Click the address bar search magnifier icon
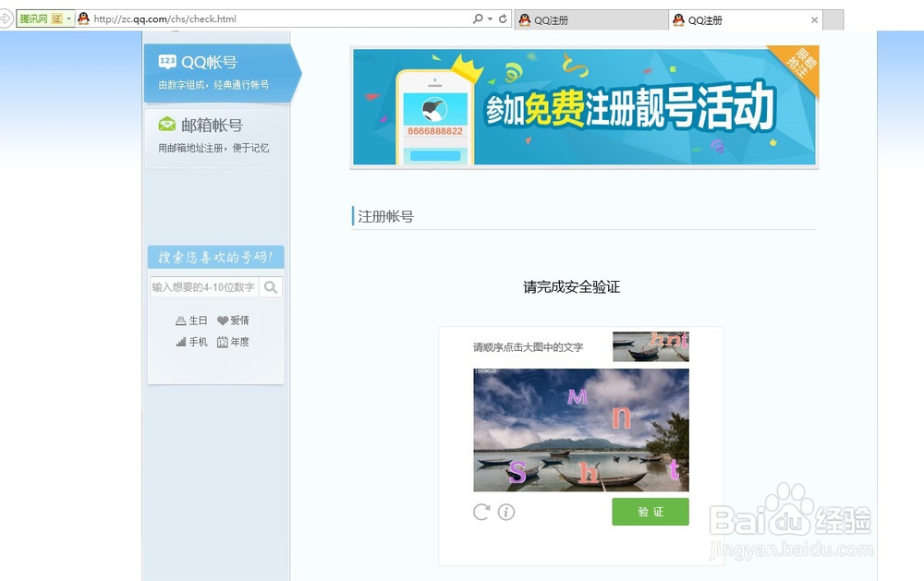 (478, 18)
